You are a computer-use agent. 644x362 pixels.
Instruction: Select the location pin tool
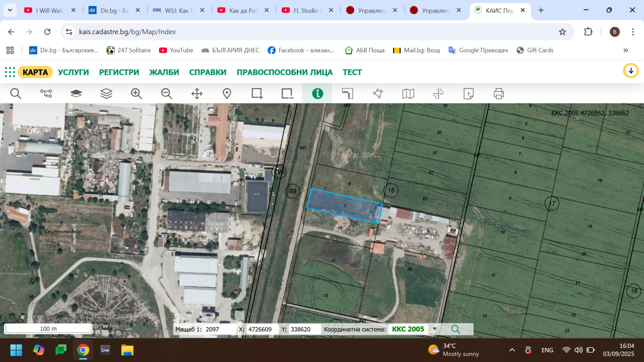point(227,93)
